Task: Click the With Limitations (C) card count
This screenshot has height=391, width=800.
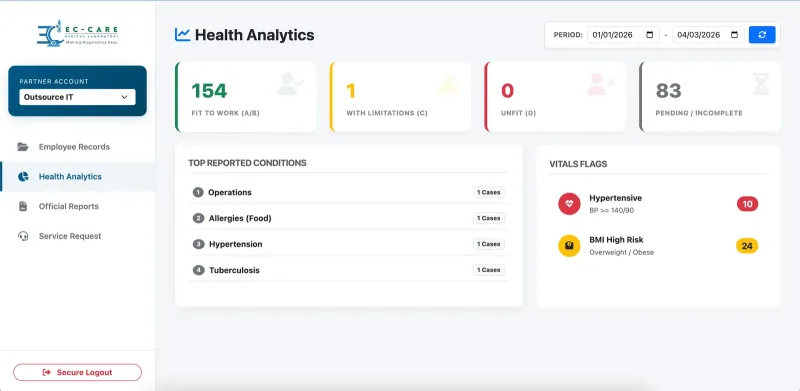Action: 351,91
